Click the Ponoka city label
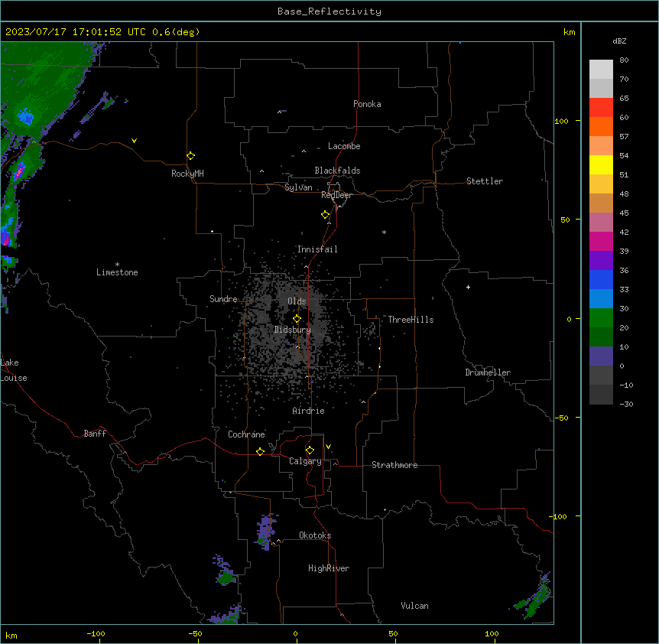The width and height of the screenshot is (659, 644). (367, 104)
